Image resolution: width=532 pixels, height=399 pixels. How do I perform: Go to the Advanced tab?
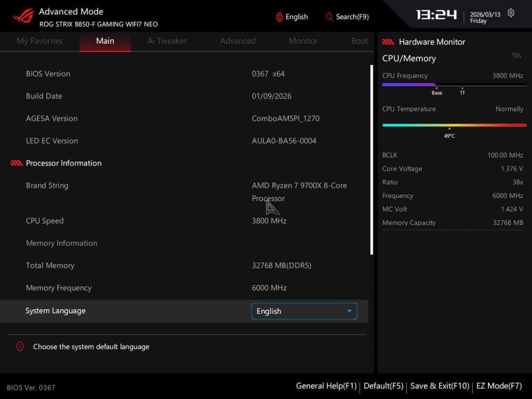[x=238, y=41]
